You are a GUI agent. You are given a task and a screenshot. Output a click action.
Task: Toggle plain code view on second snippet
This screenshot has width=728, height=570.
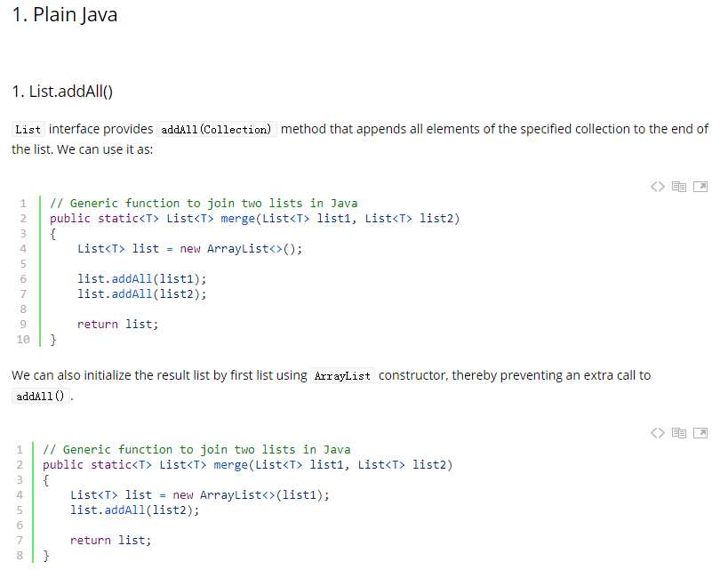(x=658, y=433)
